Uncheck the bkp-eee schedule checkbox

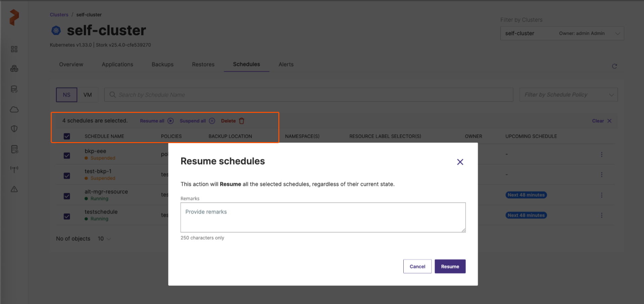[67, 156]
